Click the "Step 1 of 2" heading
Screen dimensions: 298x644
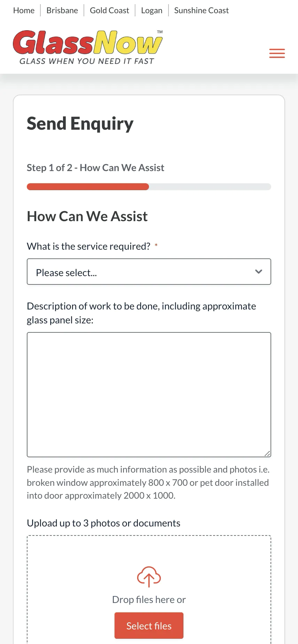click(x=95, y=168)
